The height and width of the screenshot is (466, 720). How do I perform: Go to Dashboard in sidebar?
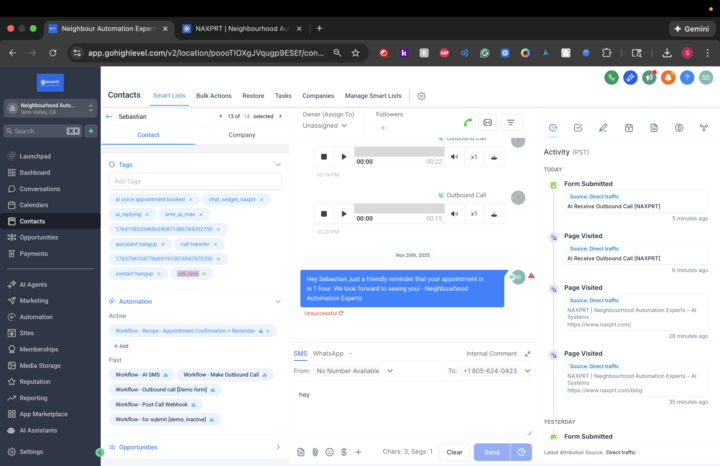point(35,173)
